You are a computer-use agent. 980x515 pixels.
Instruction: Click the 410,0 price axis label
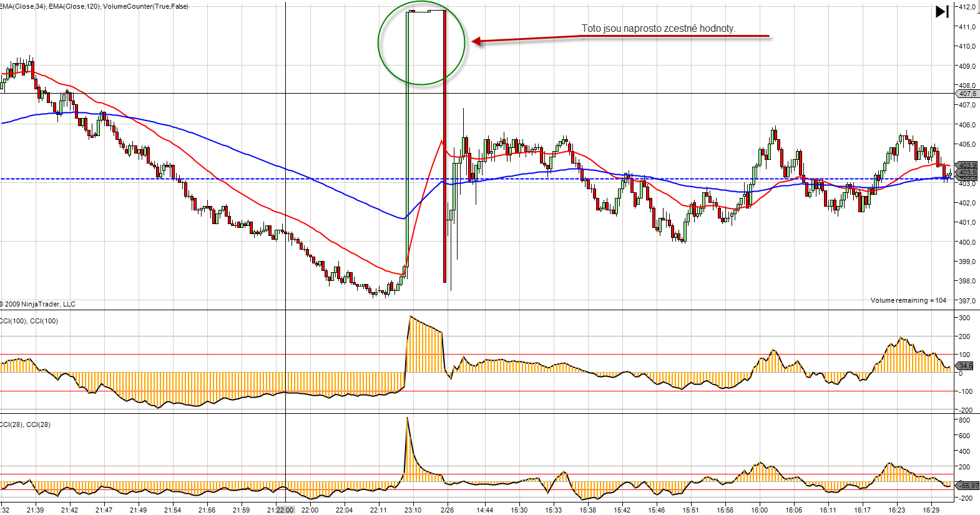tap(967, 46)
